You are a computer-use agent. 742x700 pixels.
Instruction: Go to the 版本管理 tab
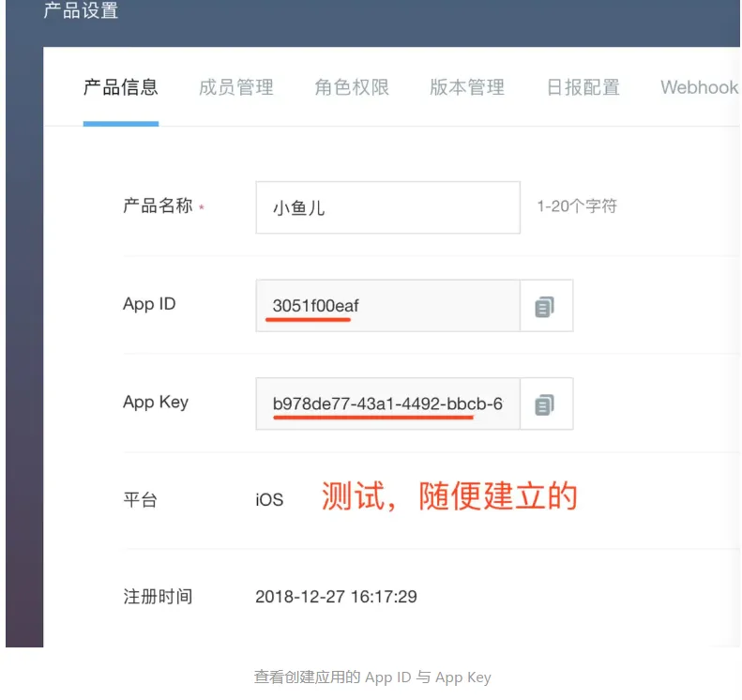click(x=467, y=87)
